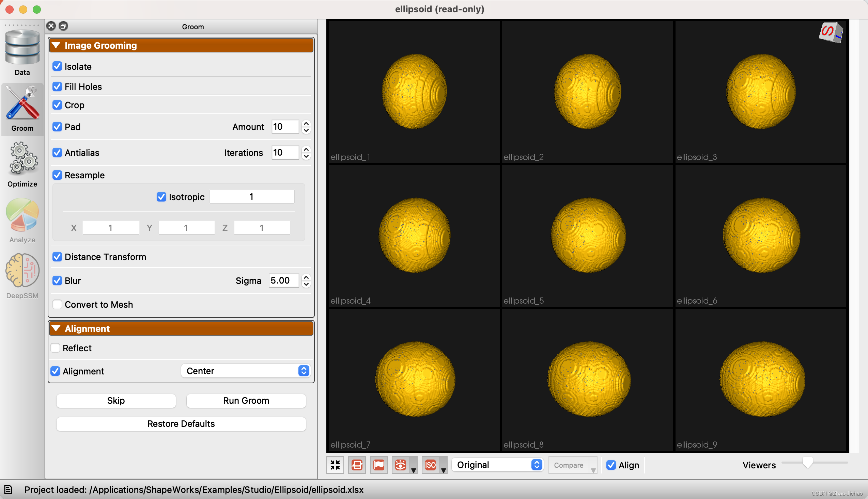Screen dimensions: 868x499
Task: Toggle the ISO isosurface button
Action: click(x=430, y=465)
